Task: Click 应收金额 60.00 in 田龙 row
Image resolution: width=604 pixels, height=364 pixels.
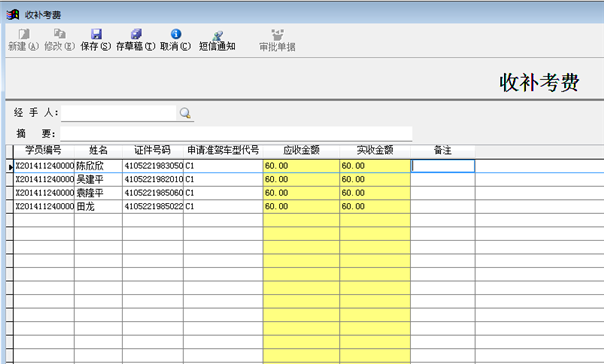Action: (x=302, y=206)
